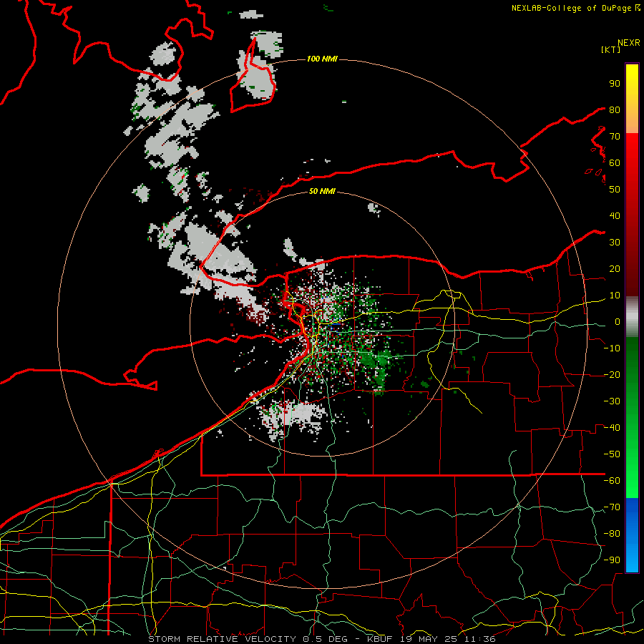Click the 90 value on the velocity scale

615,84
